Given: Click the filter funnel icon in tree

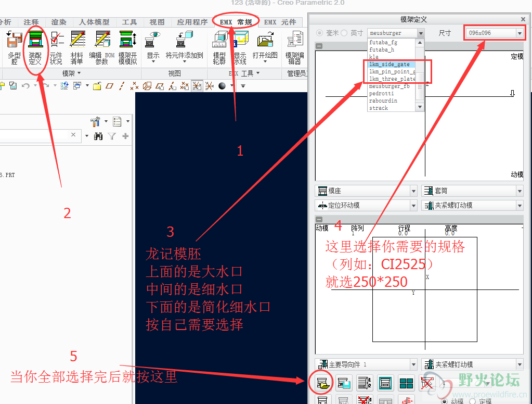Looking at the screenshot, I should click(112, 136).
